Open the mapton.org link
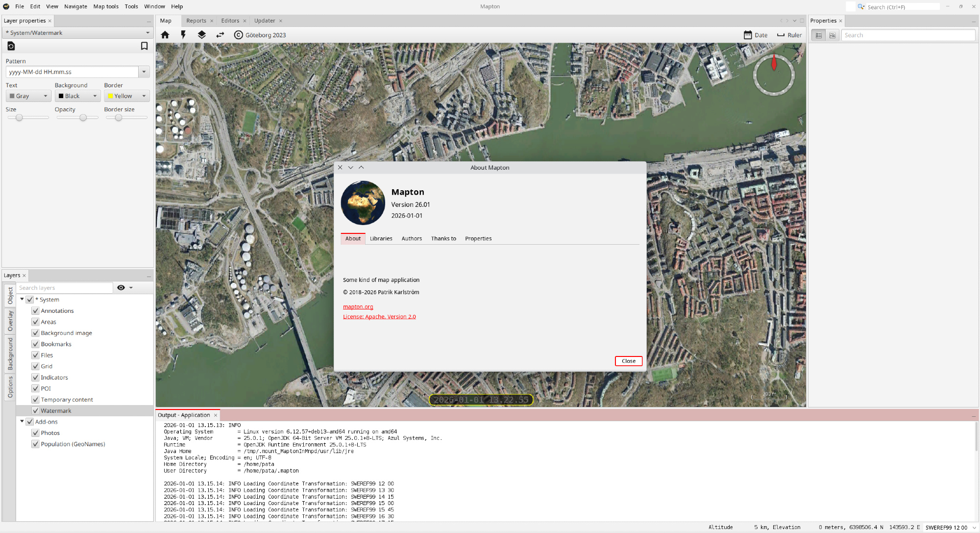This screenshot has width=980, height=533. tap(358, 307)
